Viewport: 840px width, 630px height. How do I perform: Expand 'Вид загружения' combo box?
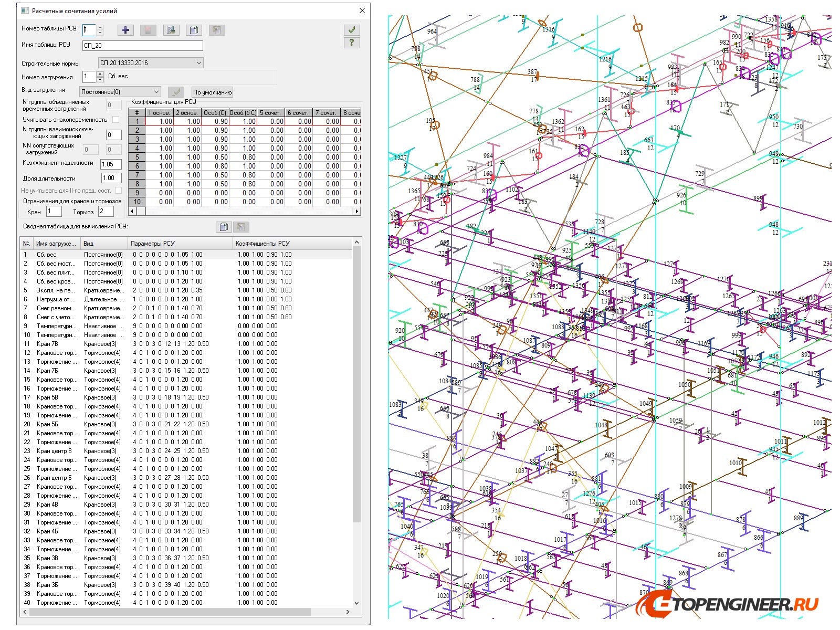coord(156,91)
